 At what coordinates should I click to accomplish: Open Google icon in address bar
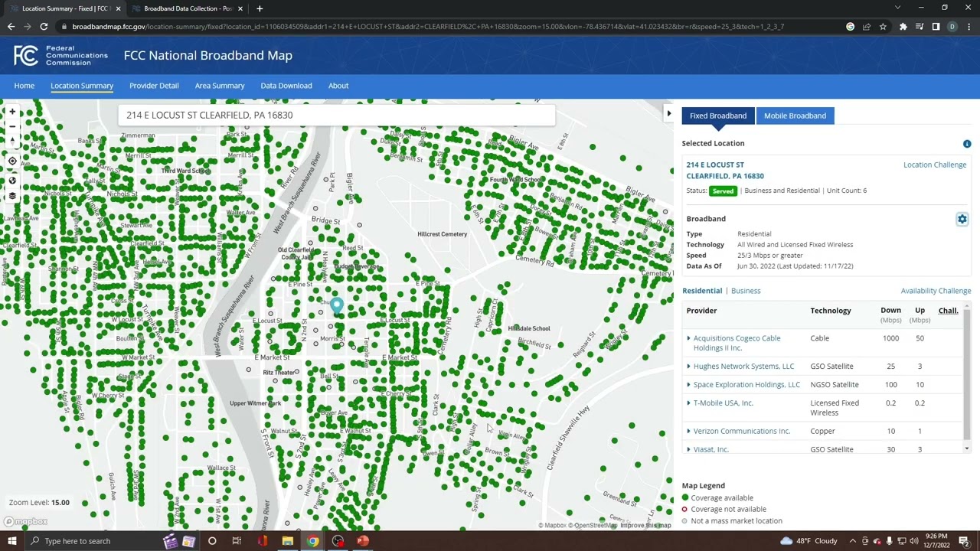click(850, 26)
